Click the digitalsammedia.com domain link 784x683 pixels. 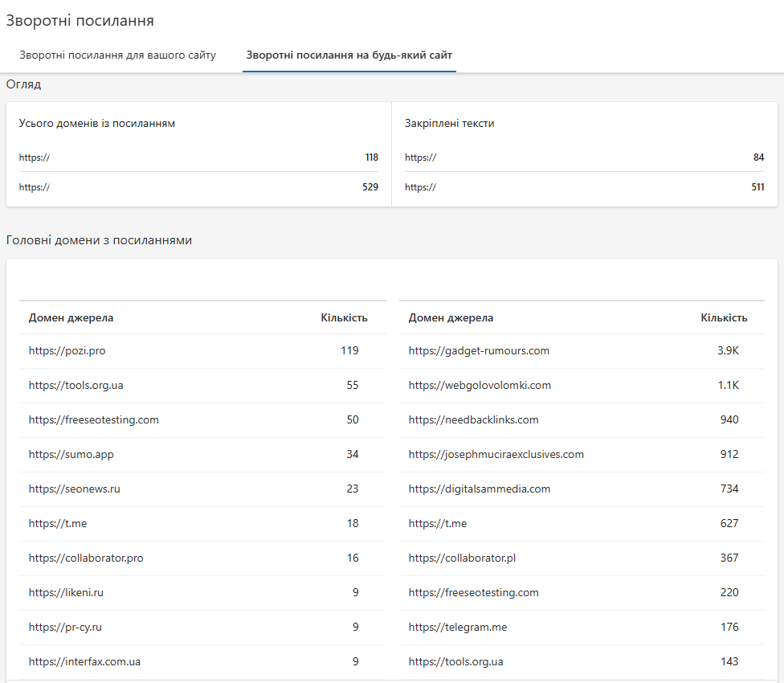pos(480,489)
